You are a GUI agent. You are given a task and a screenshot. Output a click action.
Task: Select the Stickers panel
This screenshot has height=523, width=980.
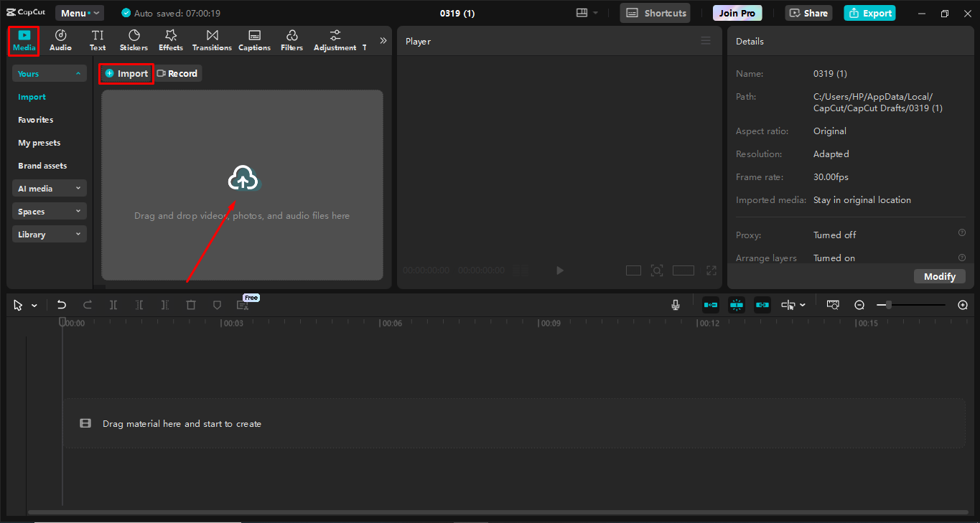point(134,39)
